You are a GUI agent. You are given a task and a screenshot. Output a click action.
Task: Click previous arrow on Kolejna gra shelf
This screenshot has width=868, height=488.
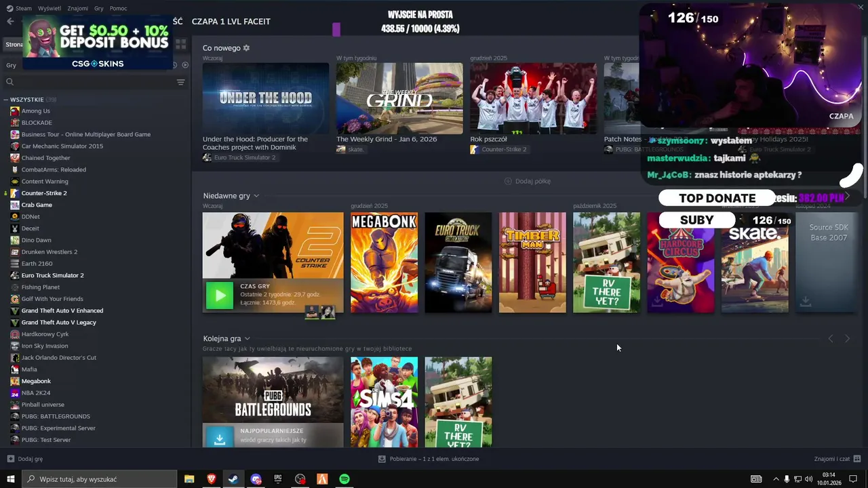pyautogui.click(x=831, y=338)
